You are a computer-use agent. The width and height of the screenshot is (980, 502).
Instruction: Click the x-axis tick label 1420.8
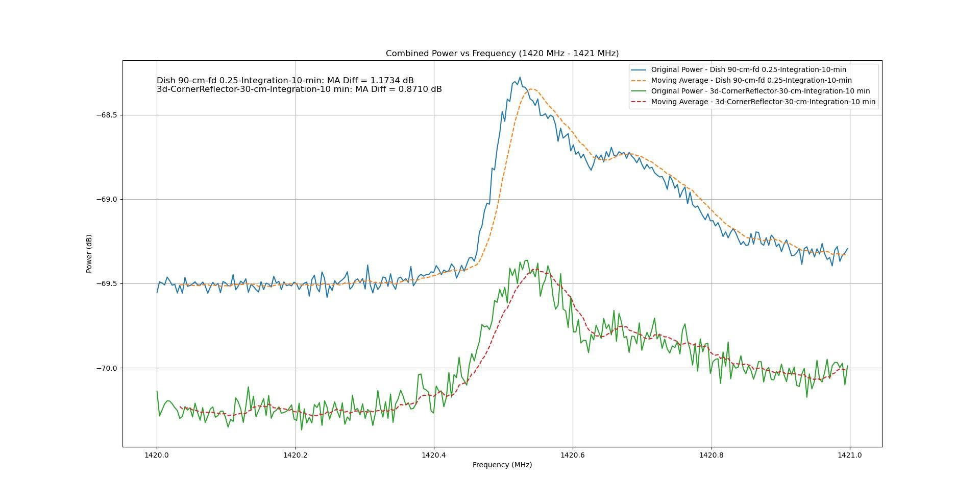click(x=712, y=455)
